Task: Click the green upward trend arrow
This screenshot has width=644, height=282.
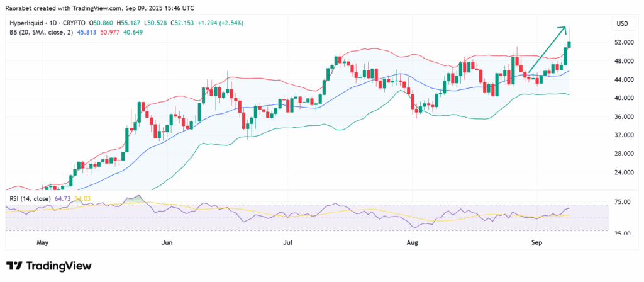Action: pos(546,52)
